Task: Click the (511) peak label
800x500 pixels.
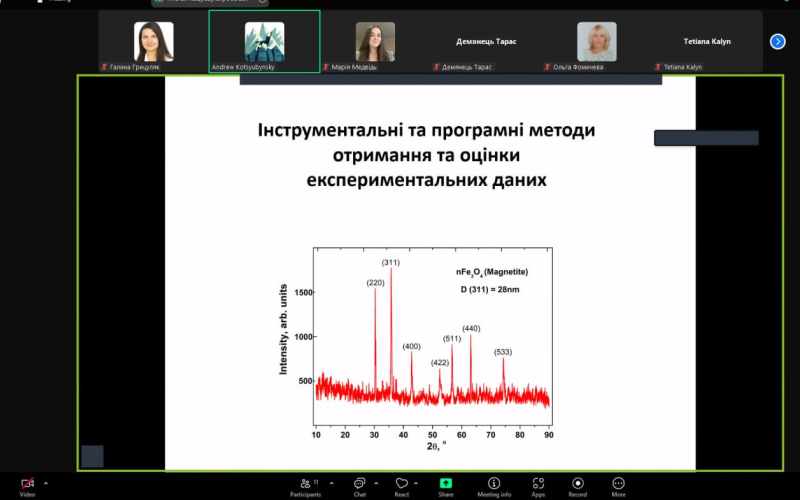Action: pyautogui.click(x=452, y=338)
